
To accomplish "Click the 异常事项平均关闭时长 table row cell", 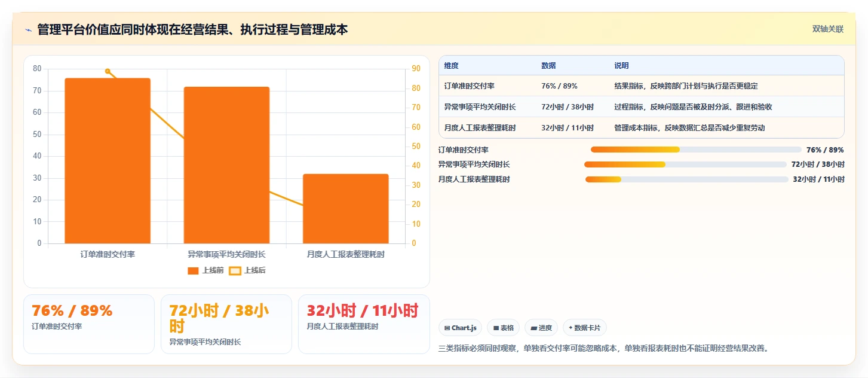I will click(x=480, y=107).
